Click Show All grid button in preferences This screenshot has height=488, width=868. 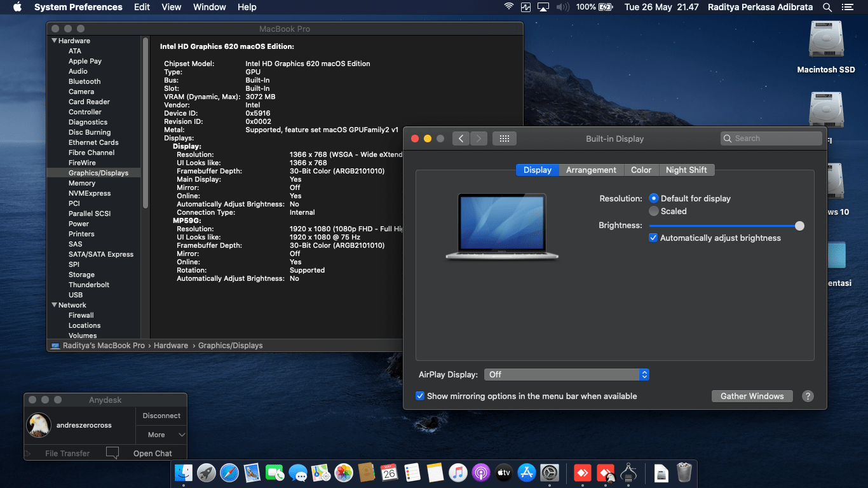tap(504, 139)
